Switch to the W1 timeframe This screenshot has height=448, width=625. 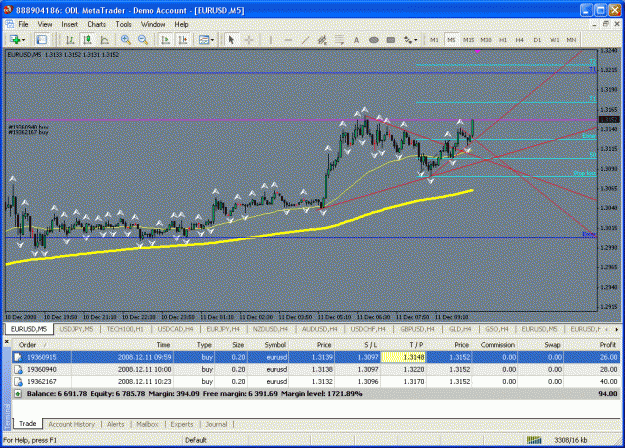point(554,40)
